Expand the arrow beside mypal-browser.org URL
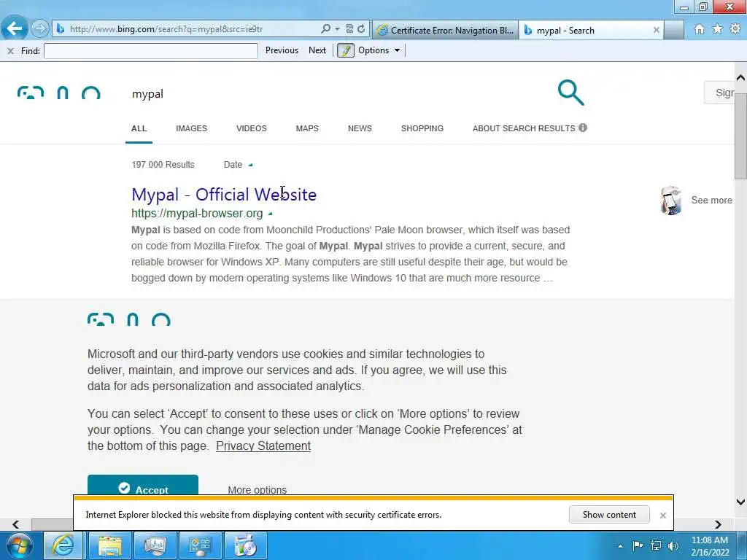 click(x=270, y=214)
